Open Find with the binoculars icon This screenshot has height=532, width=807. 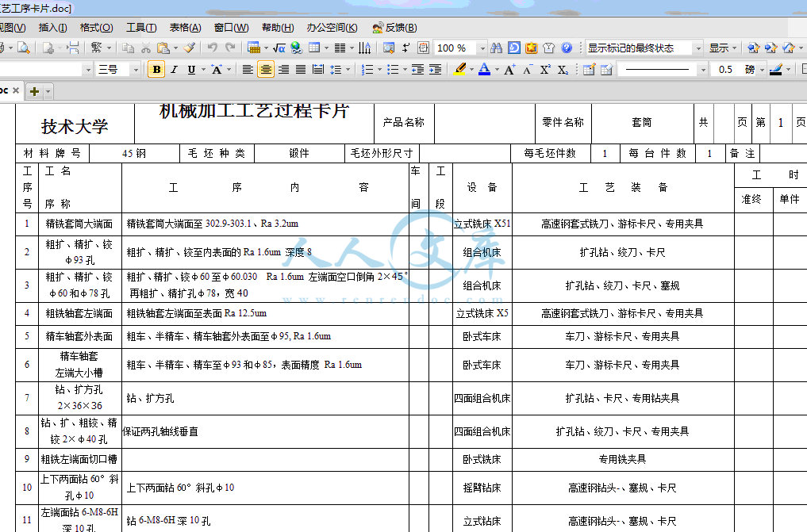(x=496, y=48)
